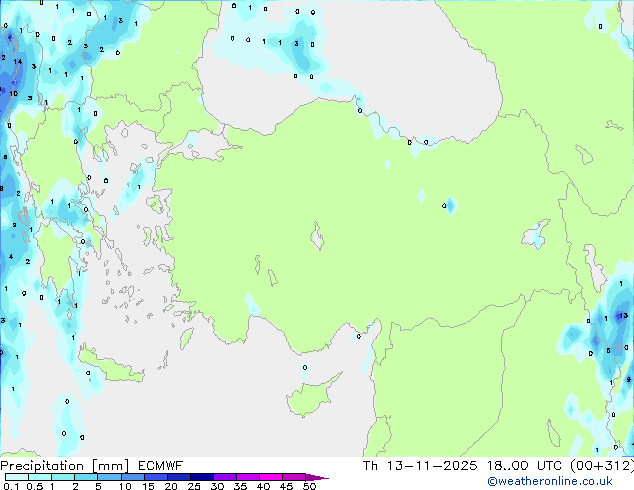Click the island of Crete on the map
The width and height of the screenshot is (634, 490).
tap(110, 365)
